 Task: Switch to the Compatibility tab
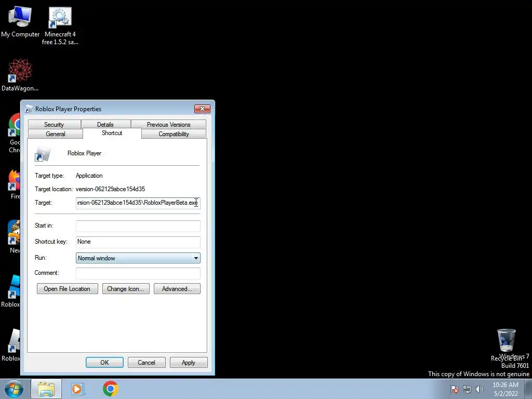tap(174, 134)
